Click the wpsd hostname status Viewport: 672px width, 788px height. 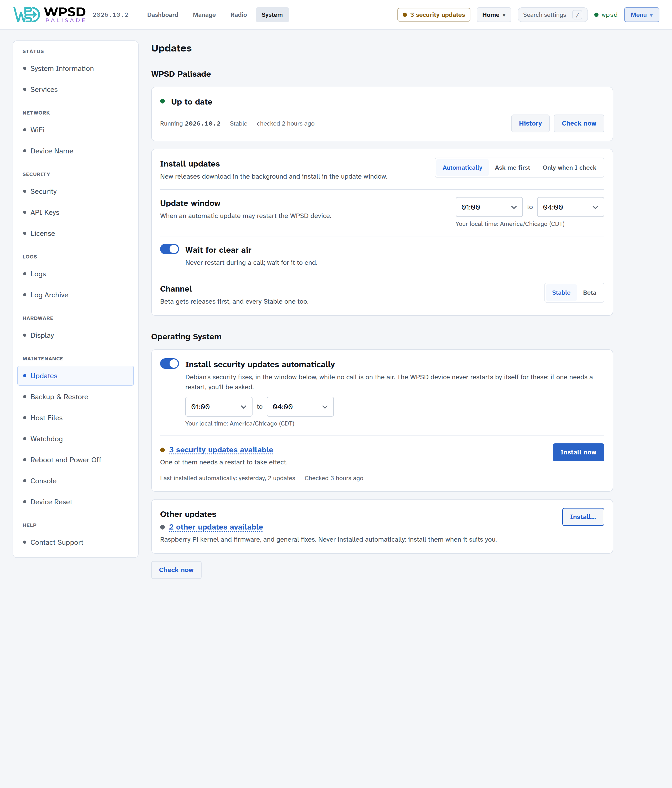(606, 15)
